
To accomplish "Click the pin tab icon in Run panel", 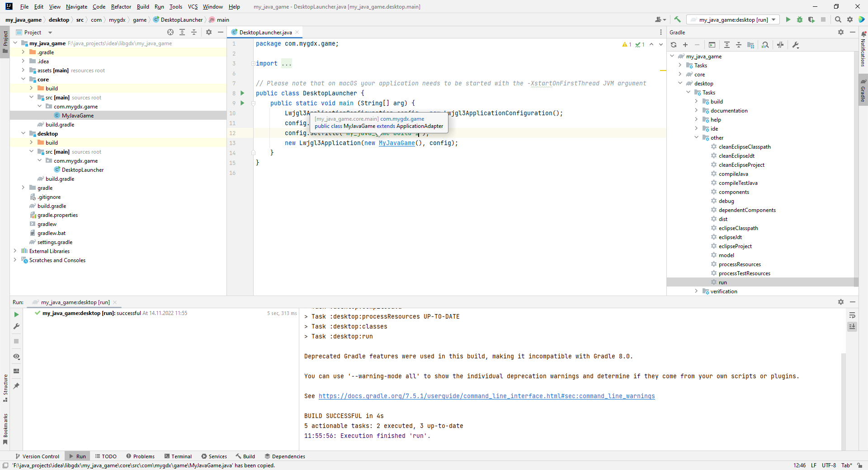I will coord(16,386).
